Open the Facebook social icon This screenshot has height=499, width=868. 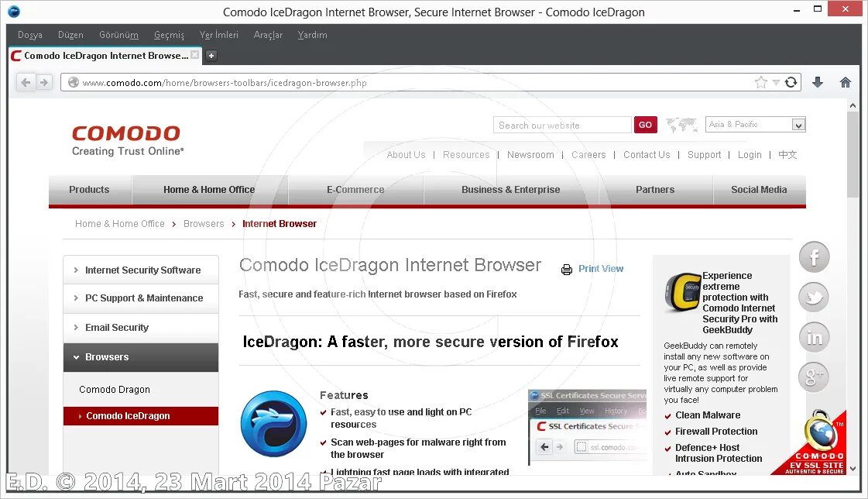click(x=814, y=257)
